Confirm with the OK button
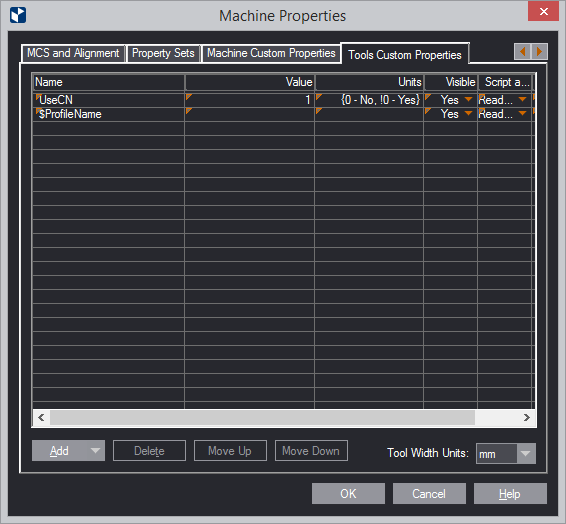This screenshot has width=566, height=524. pyautogui.click(x=348, y=494)
